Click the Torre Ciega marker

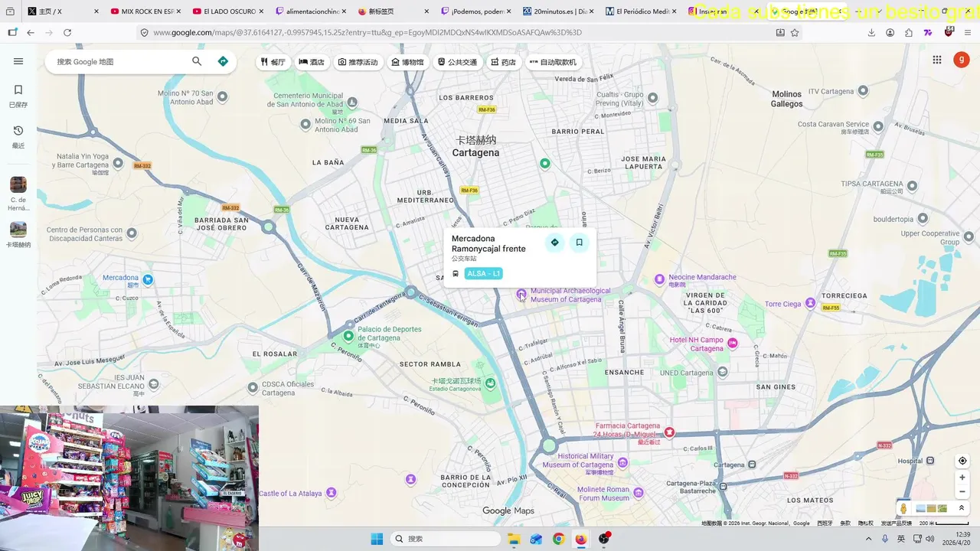click(x=810, y=303)
